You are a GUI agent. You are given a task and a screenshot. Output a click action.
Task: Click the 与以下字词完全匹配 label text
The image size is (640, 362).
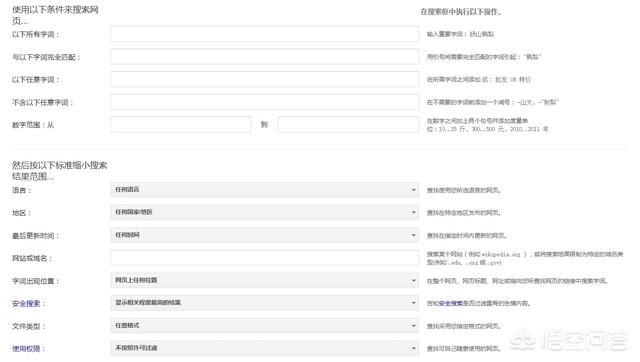pos(46,58)
